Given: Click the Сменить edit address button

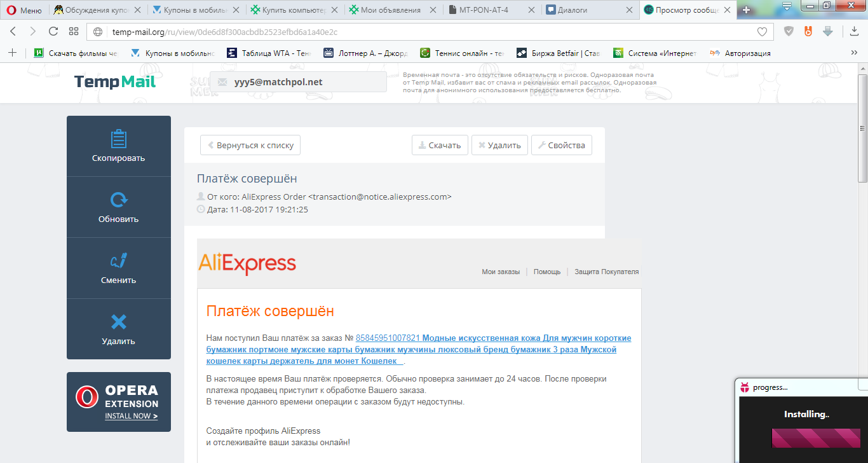Looking at the screenshot, I should pos(119,268).
